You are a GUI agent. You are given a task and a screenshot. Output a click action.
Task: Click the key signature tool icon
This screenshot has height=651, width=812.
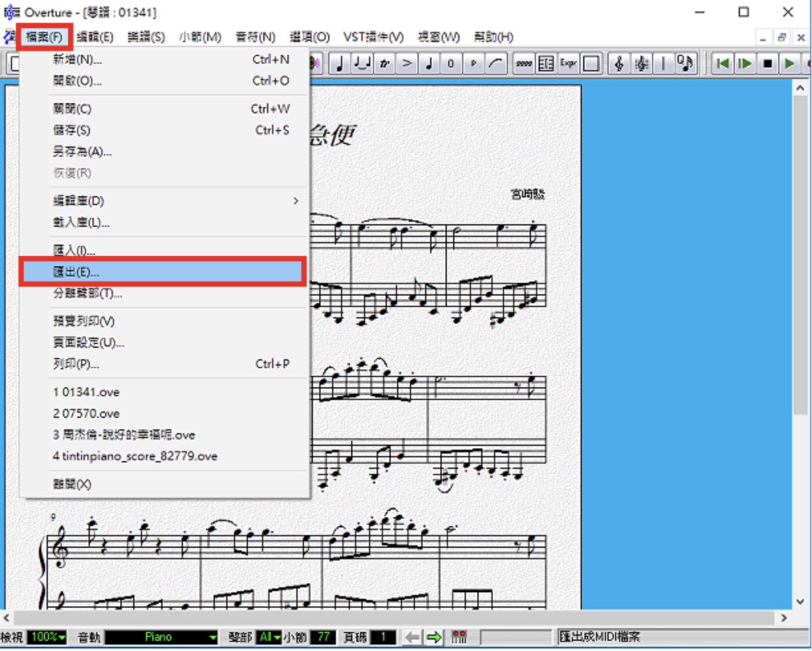tap(641, 64)
